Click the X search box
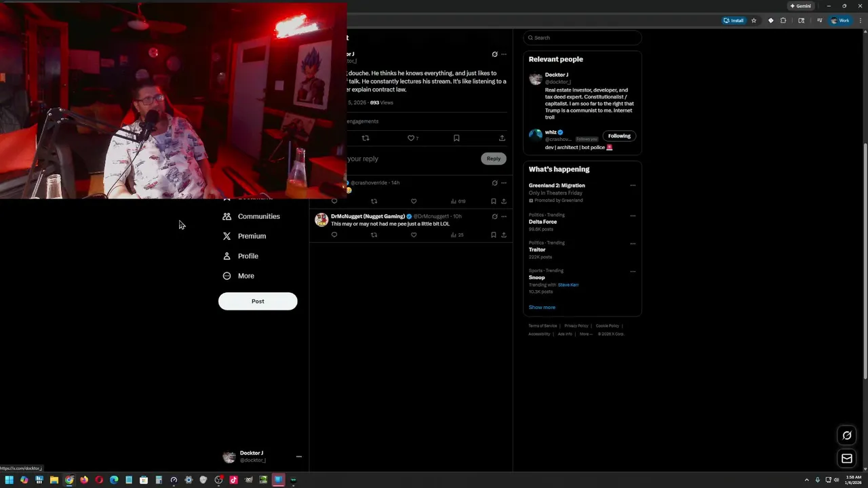The height and width of the screenshot is (488, 868). tap(583, 38)
